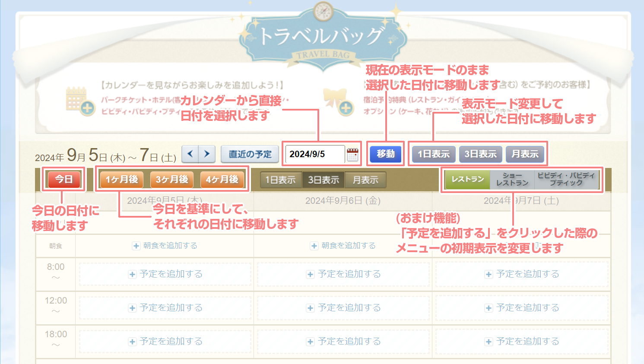Screen dimensions: 644x364
Task: Select 3日表示 in the blue button group
Action: click(480, 154)
